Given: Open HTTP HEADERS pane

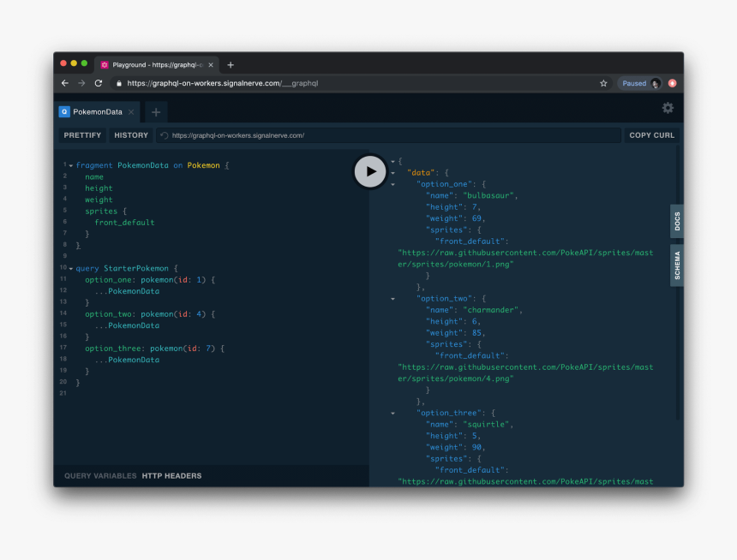Looking at the screenshot, I should 171,476.
